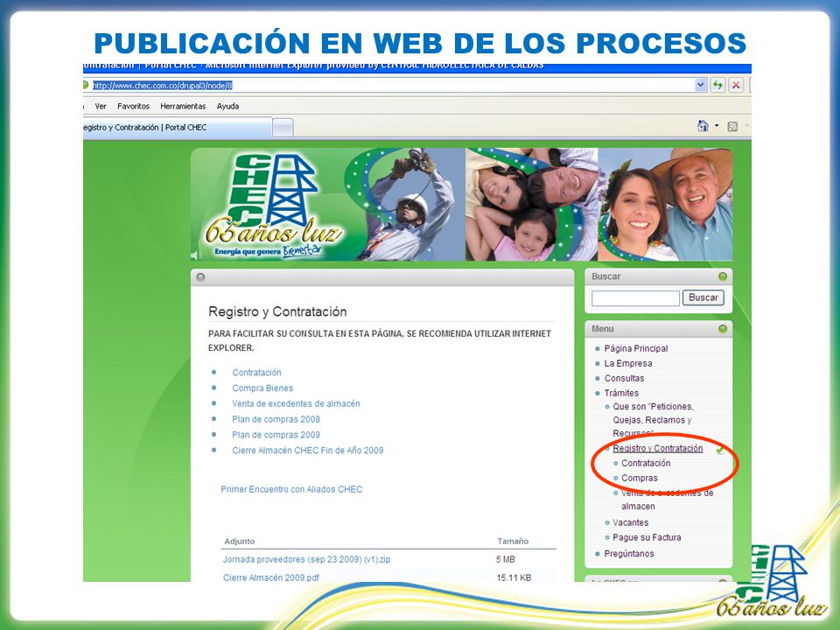Open the Herramientas menu
The height and width of the screenshot is (630, 840).
[x=183, y=106]
